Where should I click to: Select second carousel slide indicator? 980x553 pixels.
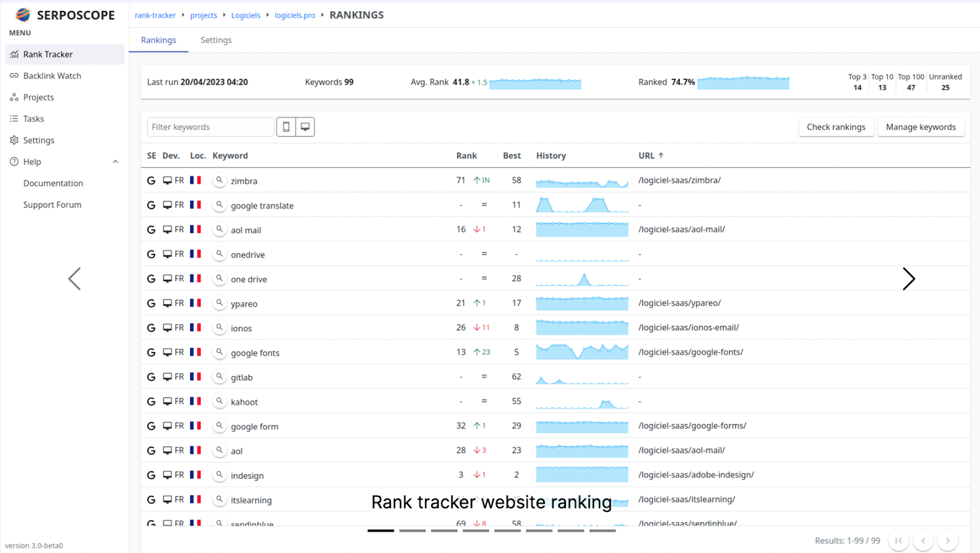pyautogui.click(x=412, y=530)
